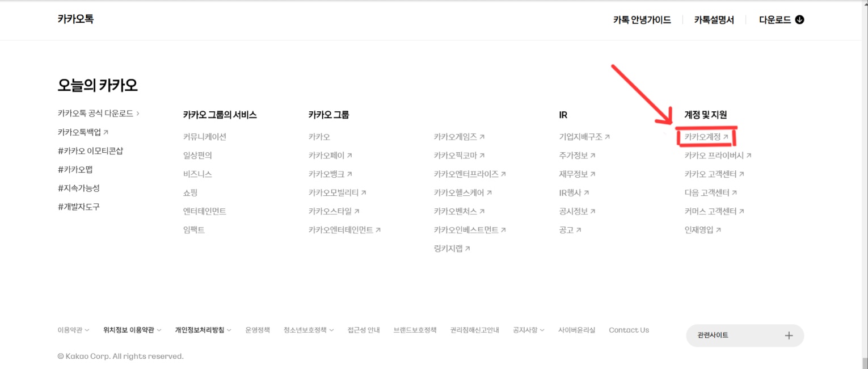Open 주가정보 under IR
Viewport: 868px width, 369px height.
pos(578,156)
